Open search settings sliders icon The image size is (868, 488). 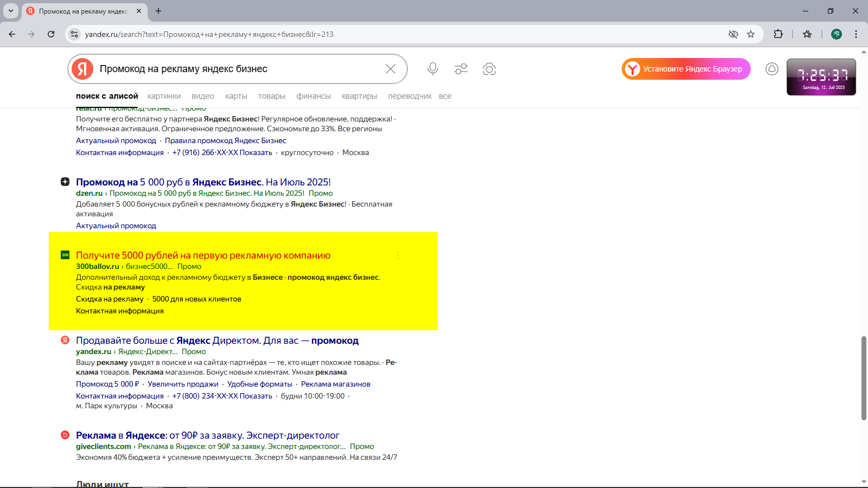[461, 69]
